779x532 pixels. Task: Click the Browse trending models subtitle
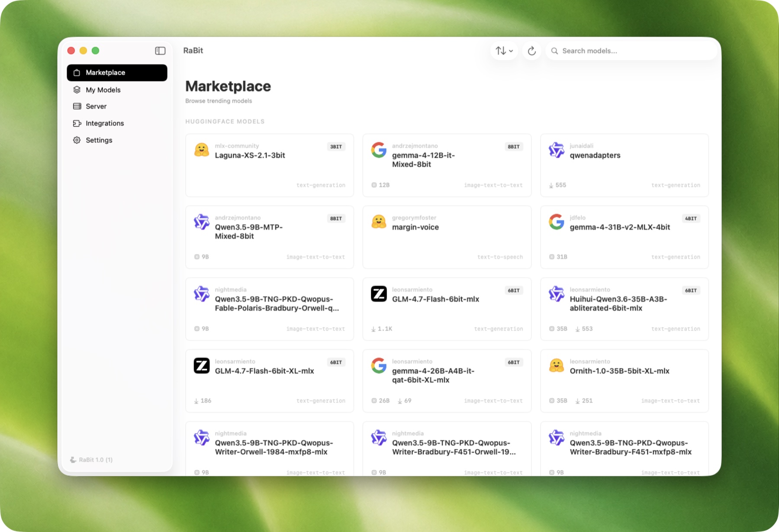tap(219, 101)
